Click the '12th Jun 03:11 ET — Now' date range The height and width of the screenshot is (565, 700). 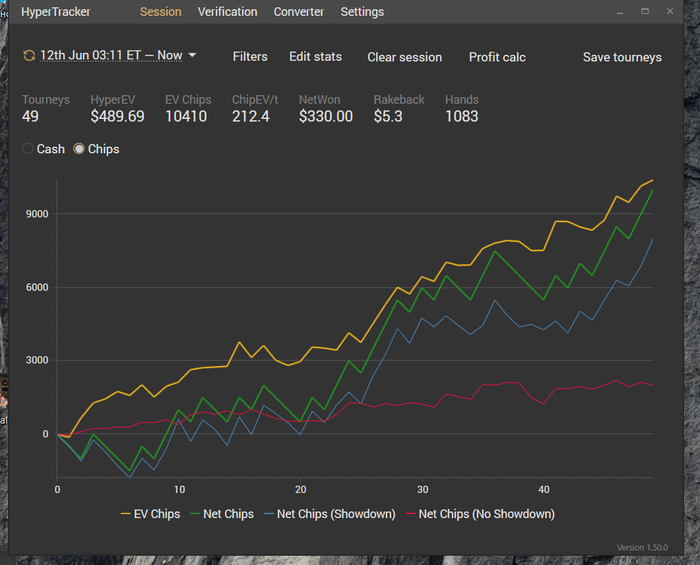pyautogui.click(x=111, y=55)
